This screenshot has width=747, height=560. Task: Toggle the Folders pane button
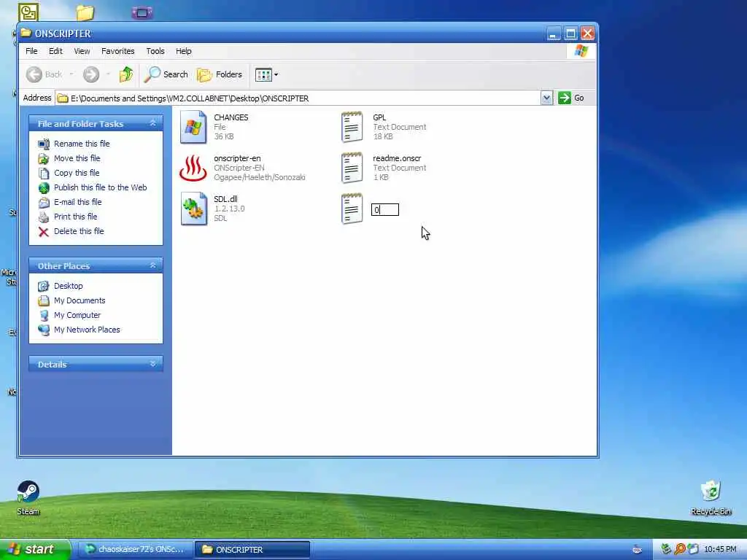[220, 74]
